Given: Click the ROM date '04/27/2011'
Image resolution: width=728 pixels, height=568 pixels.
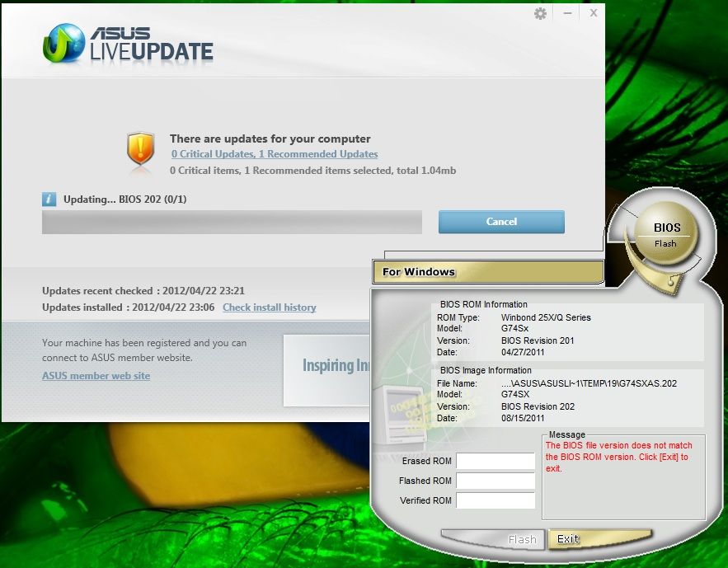Looking at the screenshot, I should coord(523,352).
